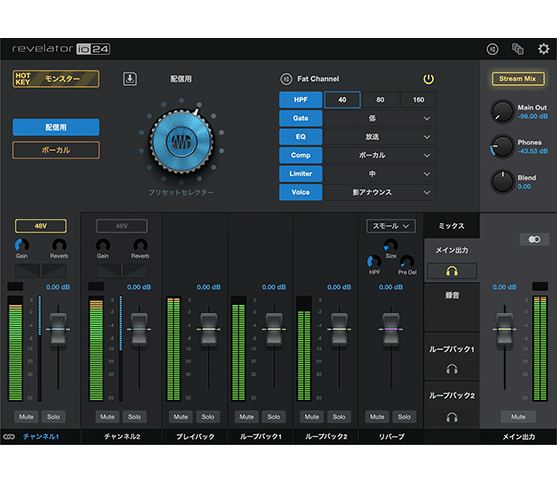This screenshot has width=557, height=483.
Task: Click the reverb HPF knob
Action: (374, 262)
